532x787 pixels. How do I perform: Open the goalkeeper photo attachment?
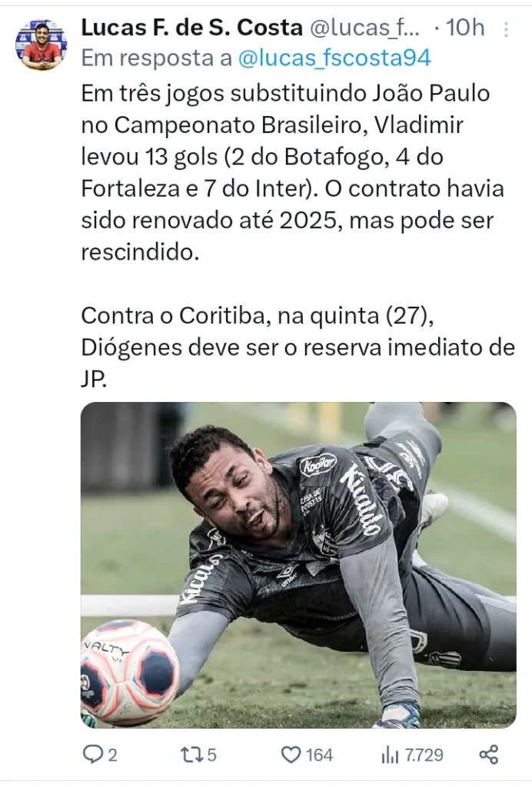[298, 565]
